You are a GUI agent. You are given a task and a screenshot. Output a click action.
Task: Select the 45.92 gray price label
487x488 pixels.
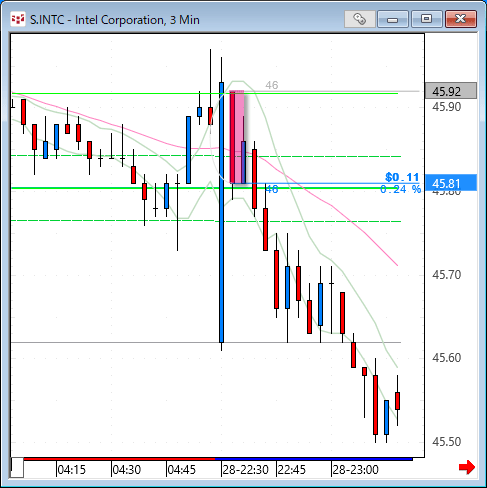(451, 91)
